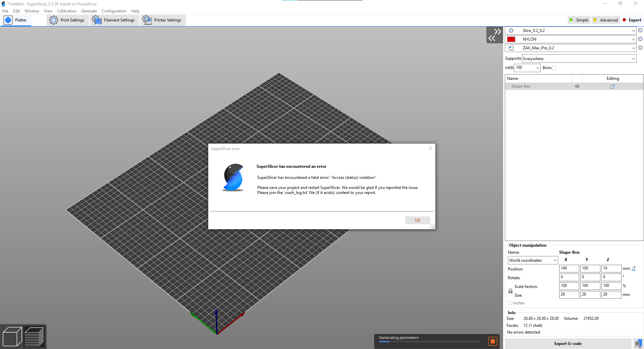Export G-code to SD card using rightmost icon
The height and width of the screenshot is (349, 644).
[x=638, y=343]
